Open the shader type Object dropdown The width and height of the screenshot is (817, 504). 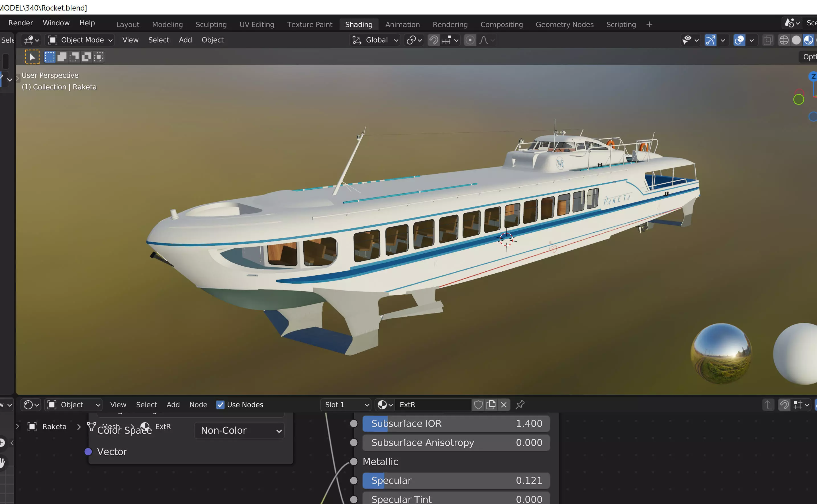pos(73,405)
